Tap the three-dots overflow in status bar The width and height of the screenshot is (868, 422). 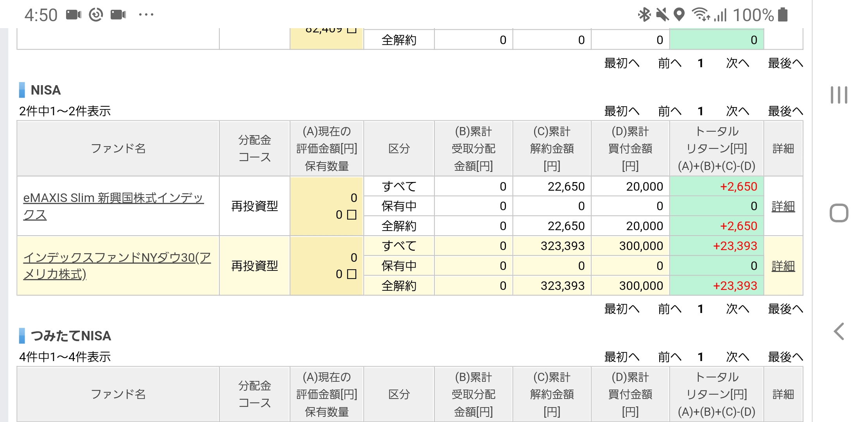click(146, 15)
